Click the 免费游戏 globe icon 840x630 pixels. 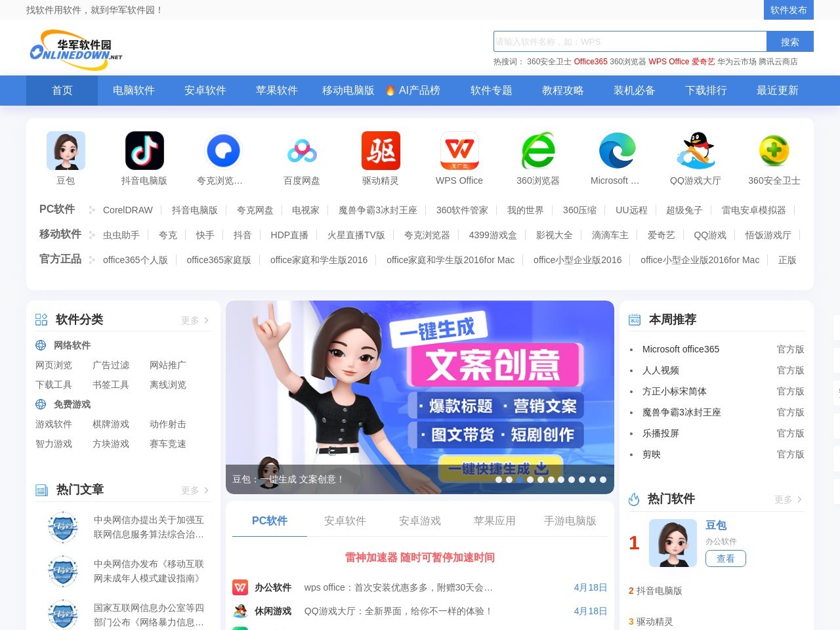[41, 404]
